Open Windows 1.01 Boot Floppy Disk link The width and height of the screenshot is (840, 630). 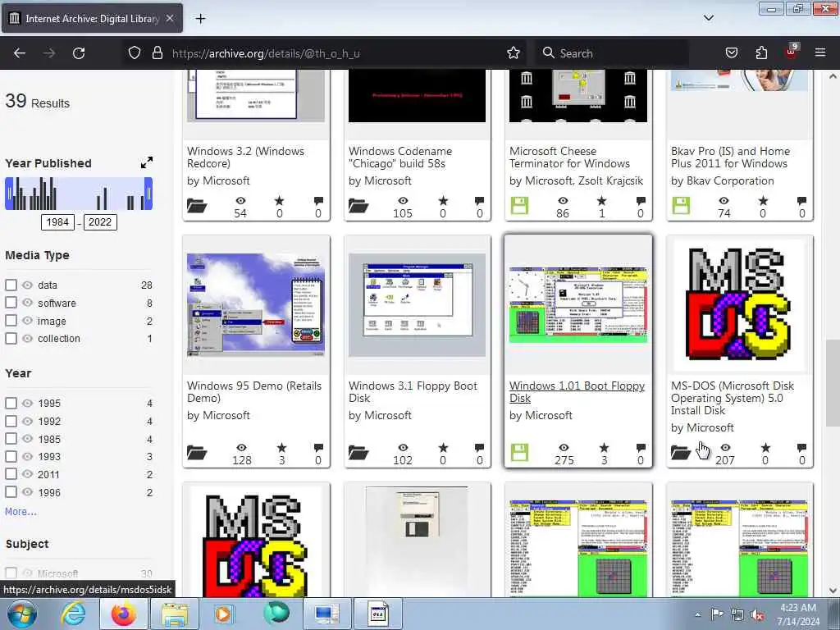coord(577,391)
